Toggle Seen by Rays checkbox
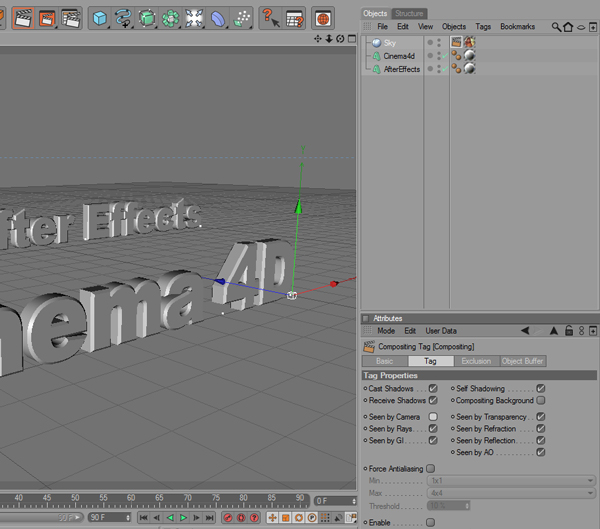Image resolution: width=600 pixels, height=529 pixels. tap(433, 428)
